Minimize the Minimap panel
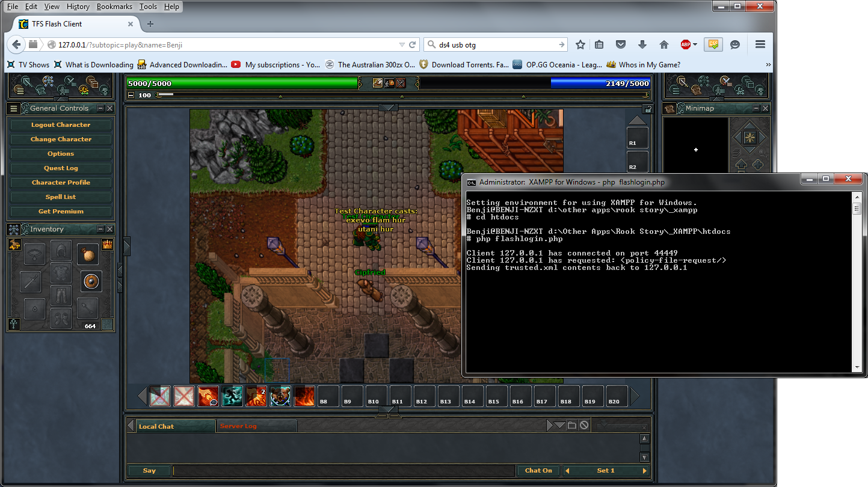 coord(756,109)
